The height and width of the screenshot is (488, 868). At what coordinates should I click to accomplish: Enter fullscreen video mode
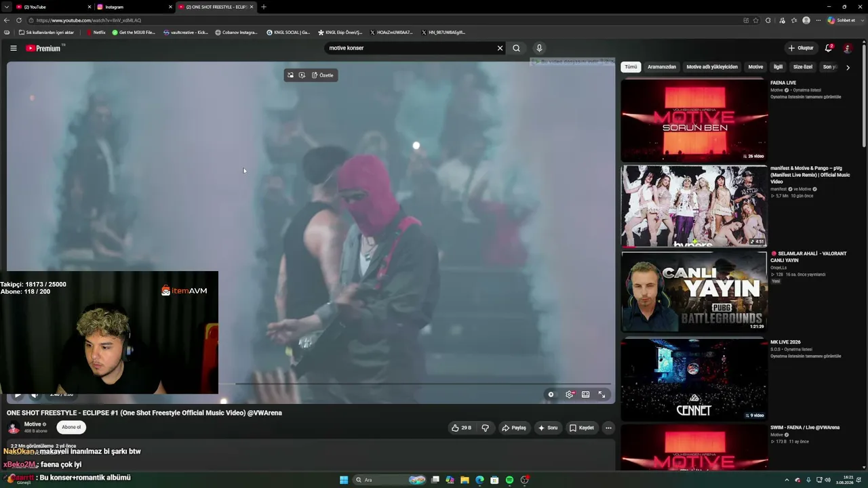pos(601,394)
